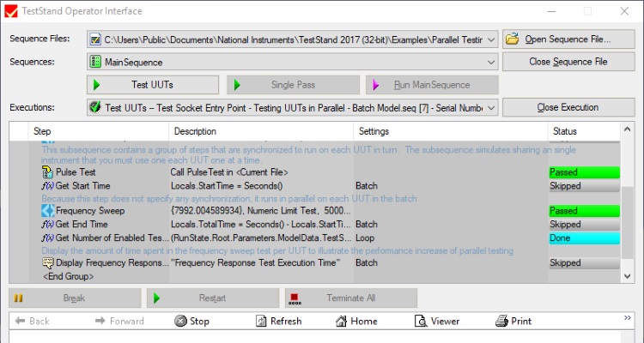Click the green play icon on the Restart button
Viewport: 644px width, 343px height.
point(156,298)
